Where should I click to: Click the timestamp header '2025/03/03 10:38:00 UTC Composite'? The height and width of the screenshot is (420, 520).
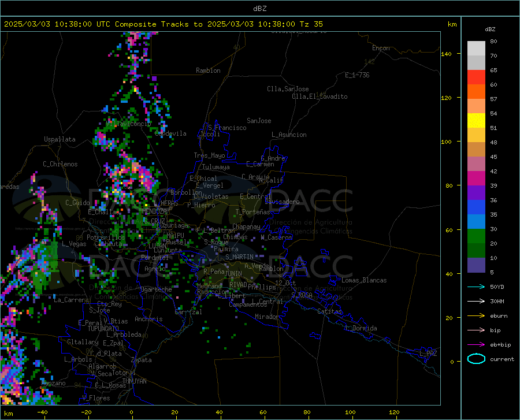[x=80, y=24]
